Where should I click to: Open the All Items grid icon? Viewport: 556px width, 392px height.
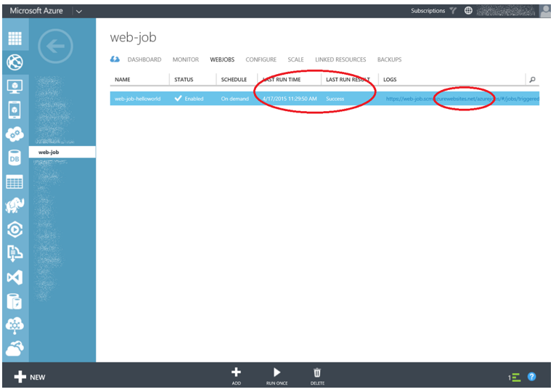15,39
